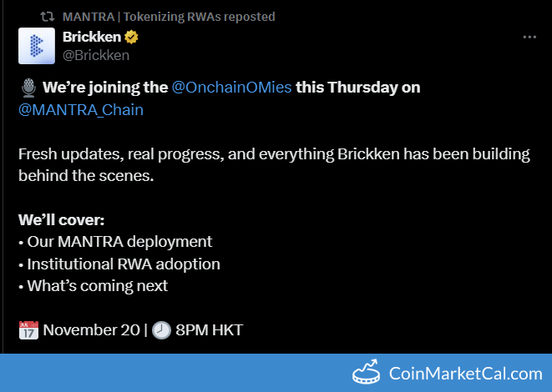
Task: Open the @OnchainOMies mention link
Action: [x=231, y=88]
